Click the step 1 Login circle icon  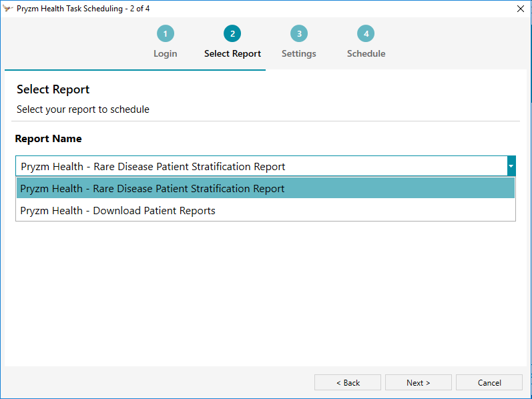(166, 33)
